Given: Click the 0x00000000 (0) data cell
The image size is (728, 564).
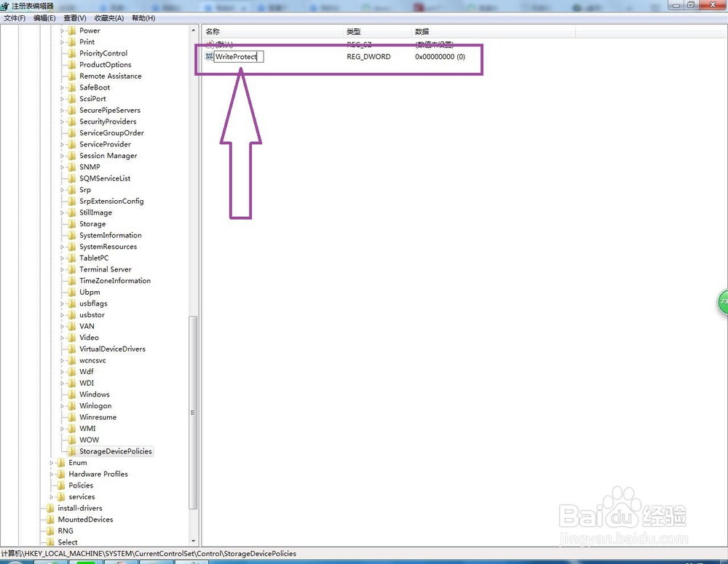Looking at the screenshot, I should (x=440, y=57).
